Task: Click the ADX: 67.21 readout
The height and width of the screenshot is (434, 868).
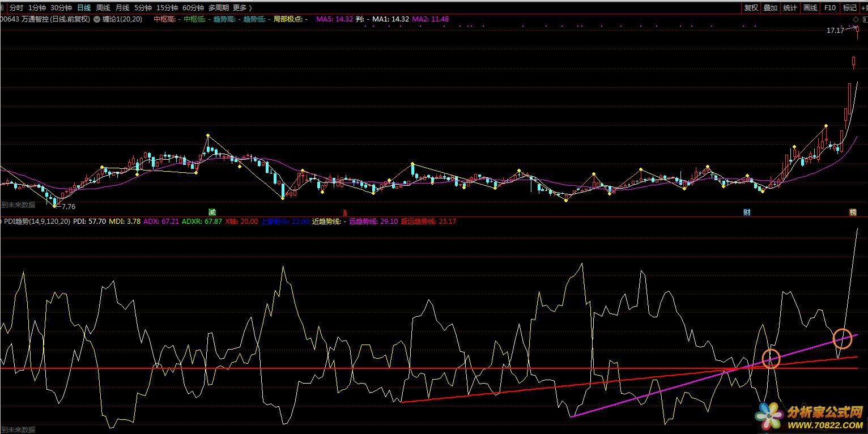Action: pos(161,222)
